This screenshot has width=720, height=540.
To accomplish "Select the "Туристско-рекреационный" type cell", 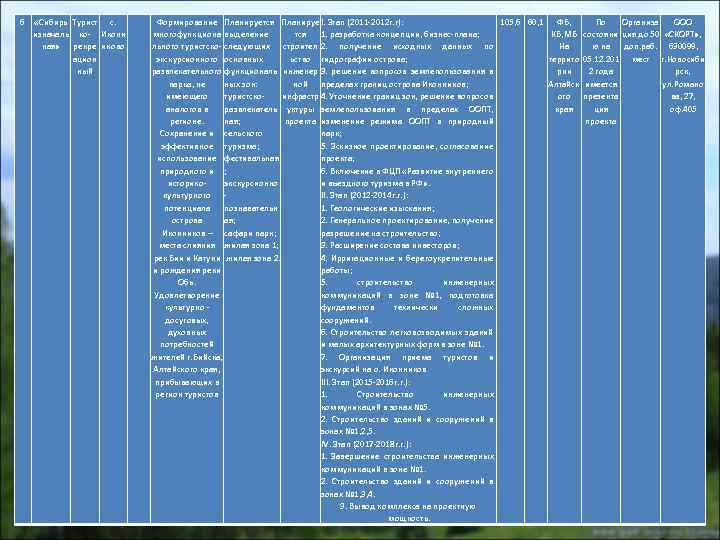I will [85, 47].
